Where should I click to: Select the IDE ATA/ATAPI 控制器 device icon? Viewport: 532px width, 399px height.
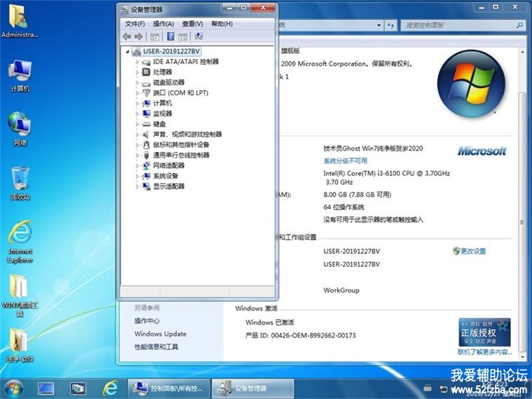pos(146,62)
